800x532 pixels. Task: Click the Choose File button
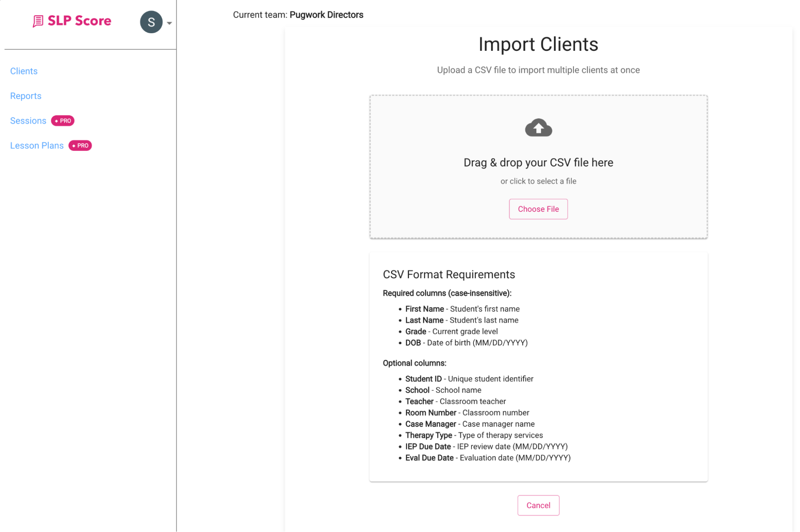coord(538,209)
